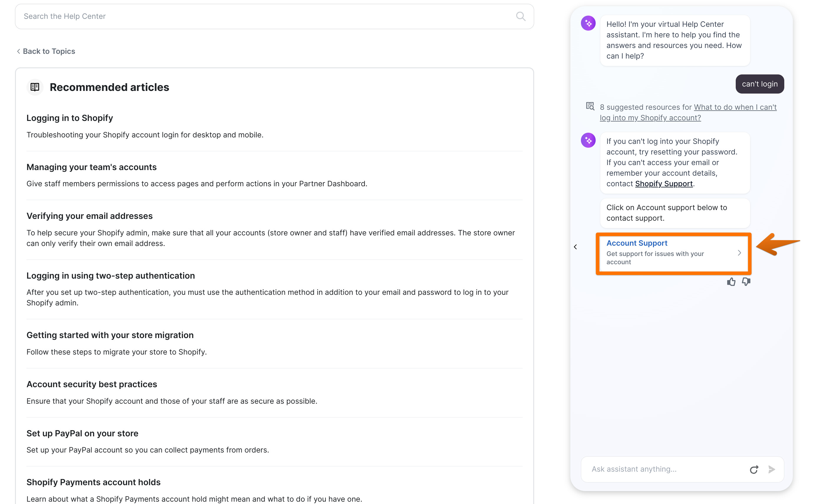
Task: Click the Recommended articles heading
Action: tap(109, 87)
